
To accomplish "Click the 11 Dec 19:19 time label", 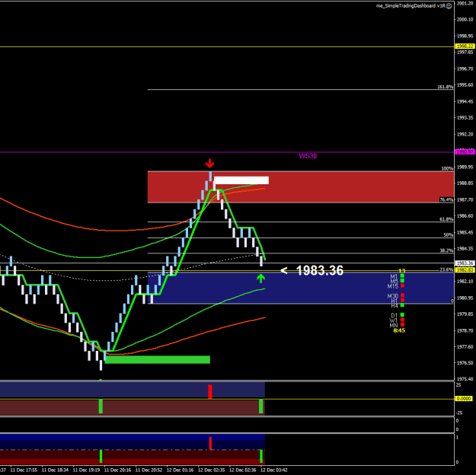I will click(x=86, y=470).
